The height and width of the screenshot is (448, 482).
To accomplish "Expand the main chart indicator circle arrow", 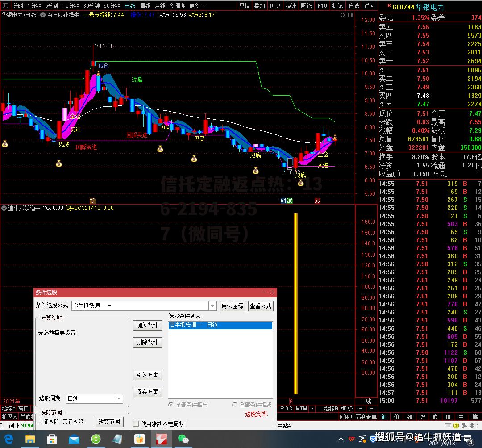I will coord(43,15).
